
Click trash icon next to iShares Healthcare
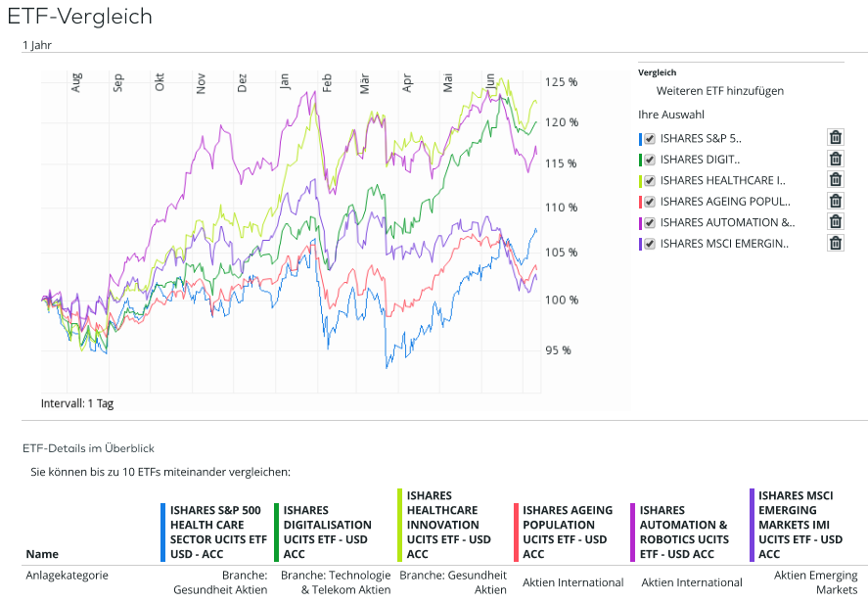click(x=835, y=179)
